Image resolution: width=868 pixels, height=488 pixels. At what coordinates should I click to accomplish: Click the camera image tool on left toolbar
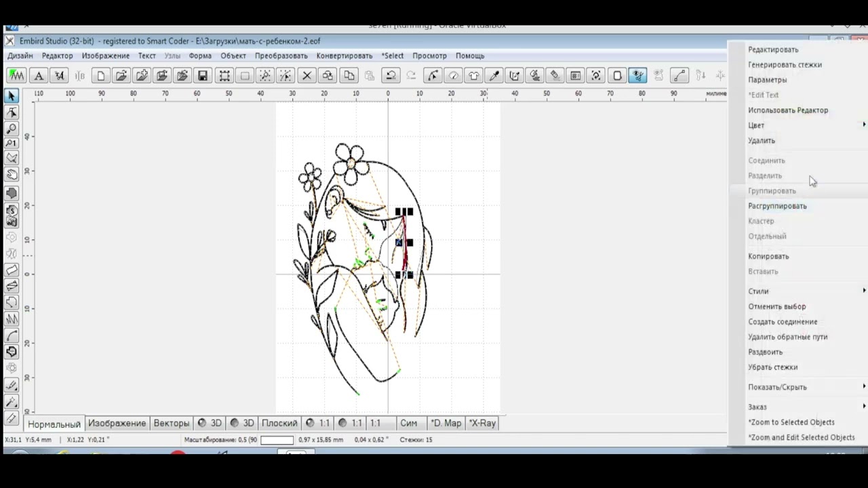pyautogui.click(x=12, y=222)
